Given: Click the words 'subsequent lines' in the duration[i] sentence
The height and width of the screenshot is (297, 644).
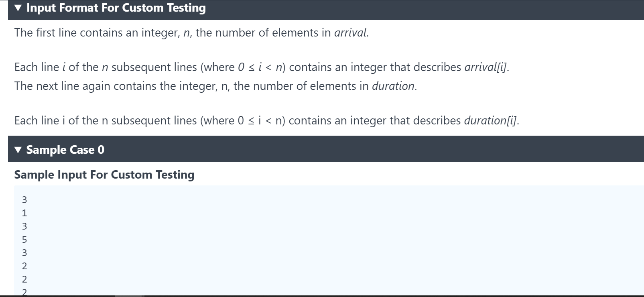Looking at the screenshot, I should click(154, 120).
